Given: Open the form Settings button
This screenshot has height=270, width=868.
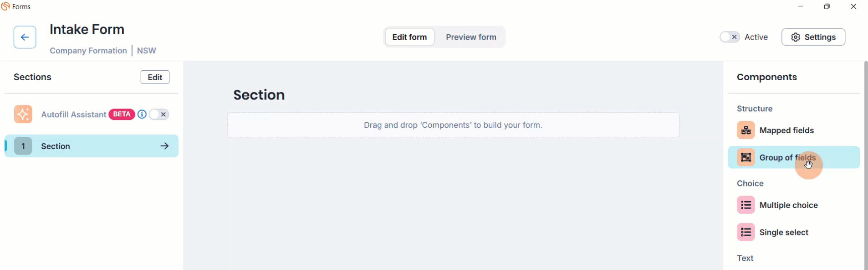Looking at the screenshot, I should [813, 37].
